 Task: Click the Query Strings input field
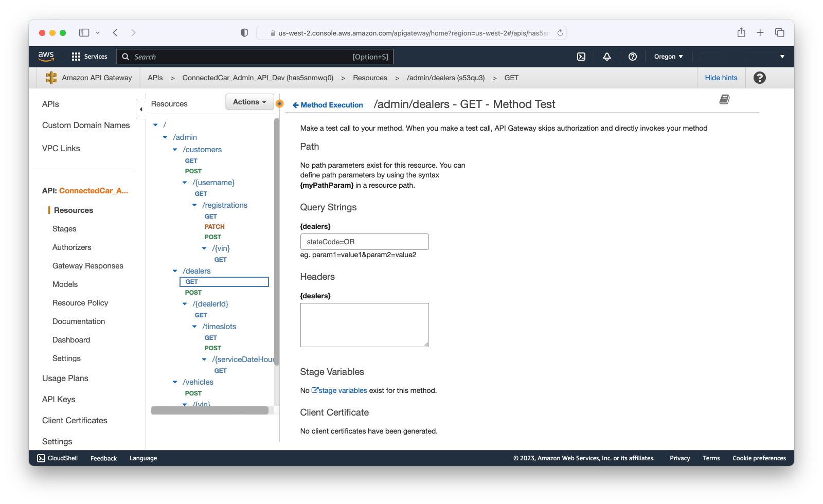tap(364, 242)
